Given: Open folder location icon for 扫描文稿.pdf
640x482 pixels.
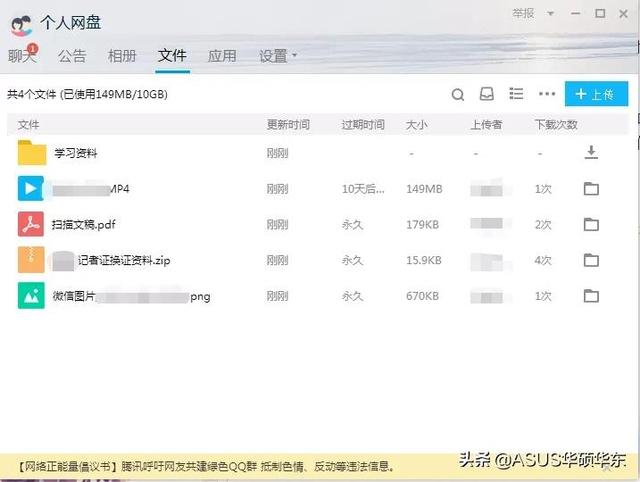Looking at the screenshot, I should (591, 225).
